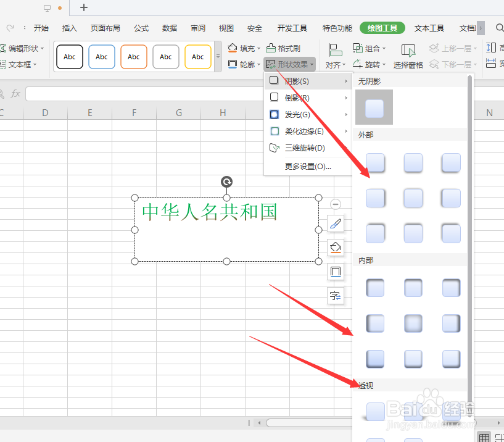Click the rotation handle above the textbox
The height and width of the screenshot is (442, 504).
pos(226,181)
